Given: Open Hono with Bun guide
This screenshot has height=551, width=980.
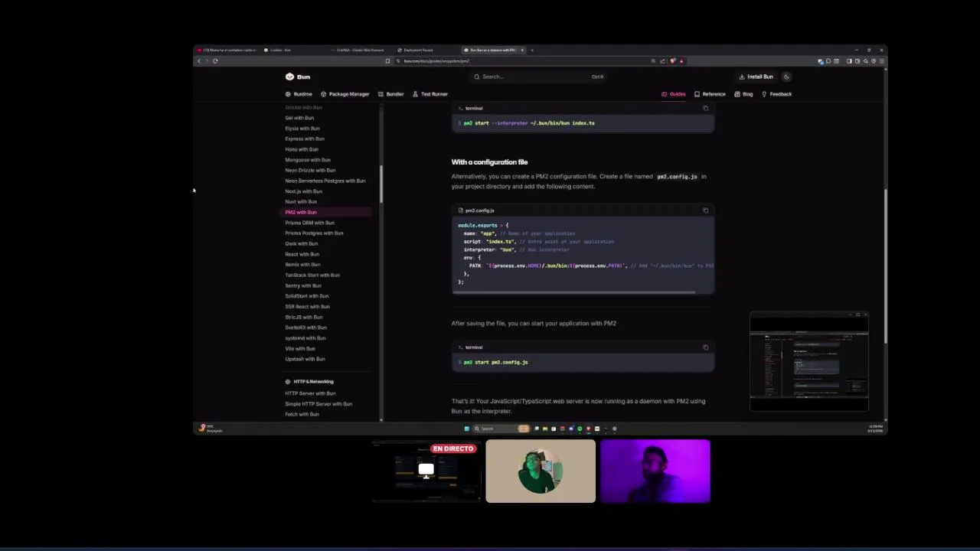Looking at the screenshot, I should tap(302, 149).
